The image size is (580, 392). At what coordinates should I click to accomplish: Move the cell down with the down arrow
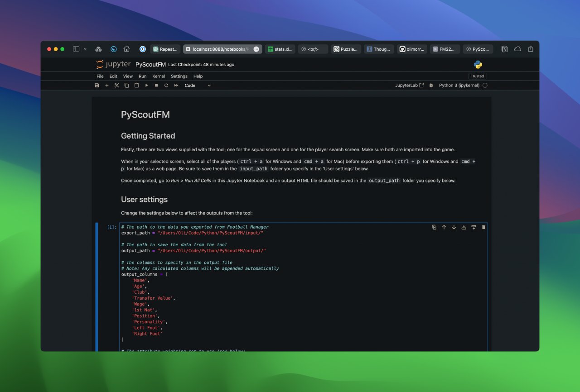click(454, 227)
